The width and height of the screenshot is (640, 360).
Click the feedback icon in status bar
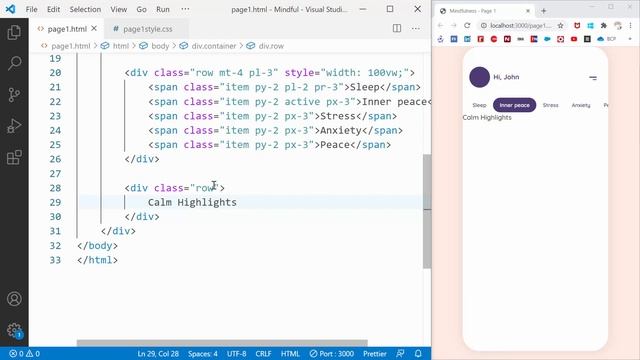coord(400,353)
